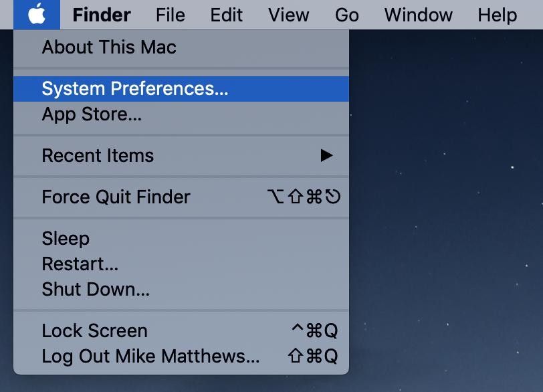Select Restart from the Apple menu
The width and height of the screenshot is (543, 392).
80,264
